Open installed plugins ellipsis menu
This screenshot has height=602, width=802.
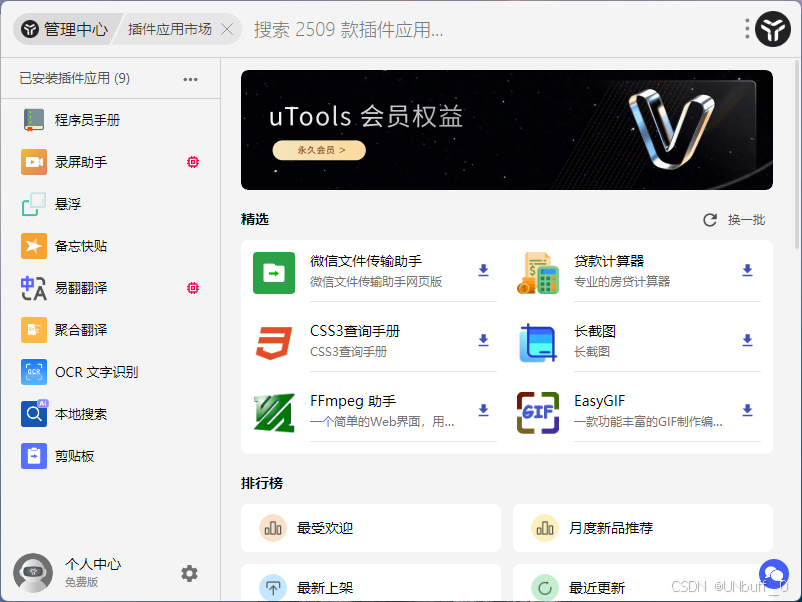(x=190, y=79)
